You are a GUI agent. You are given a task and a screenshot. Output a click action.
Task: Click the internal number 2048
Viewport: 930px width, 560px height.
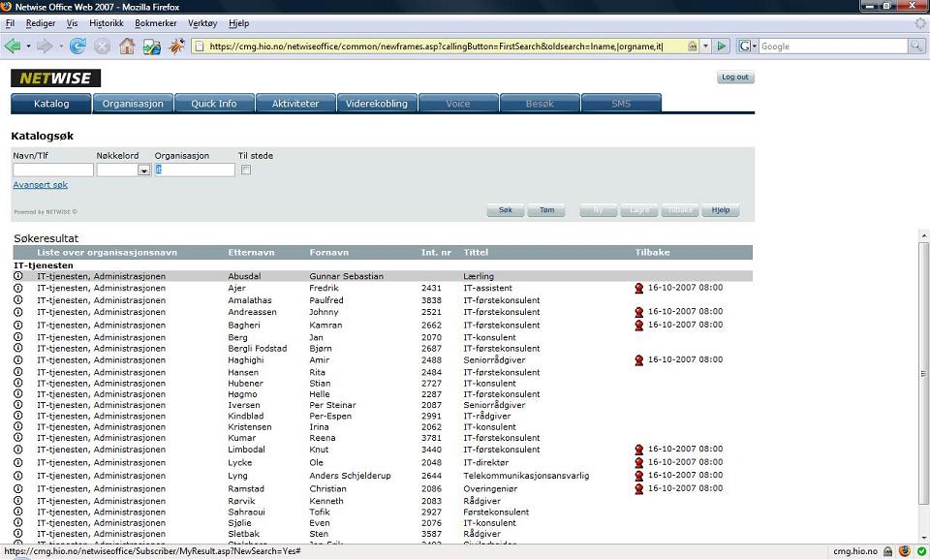pyautogui.click(x=431, y=463)
